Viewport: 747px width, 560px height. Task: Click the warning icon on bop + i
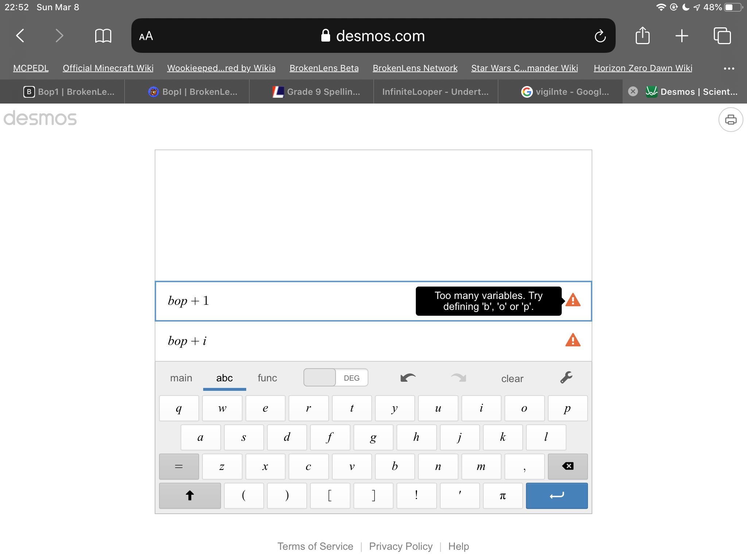pyautogui.click(x=573, y=340)
